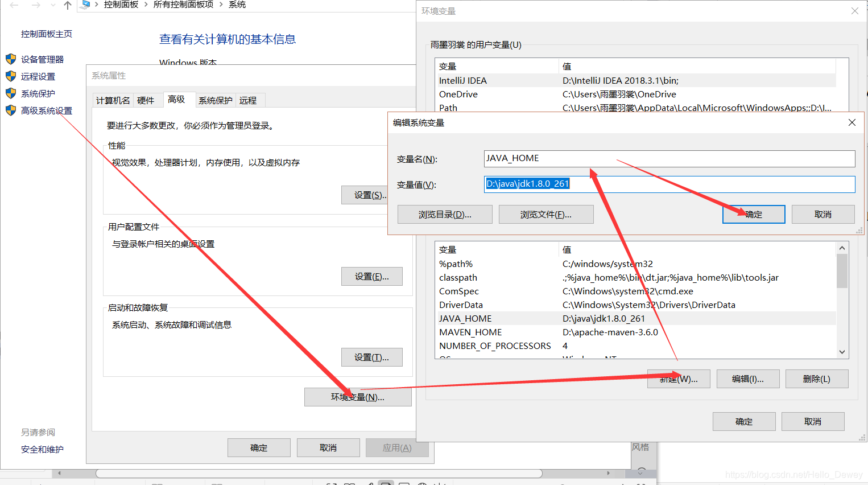Viewport: 868px width, 485px height.
Task: Click the shield icon beside 设备管理器
Action: pyautogui.click(x=11, y=59)
